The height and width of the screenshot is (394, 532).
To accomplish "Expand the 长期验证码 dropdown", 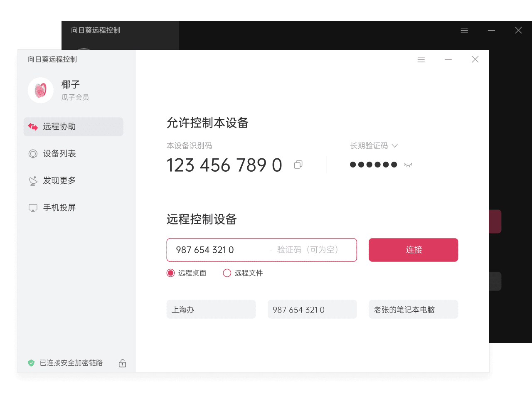I will pos(395,146).
